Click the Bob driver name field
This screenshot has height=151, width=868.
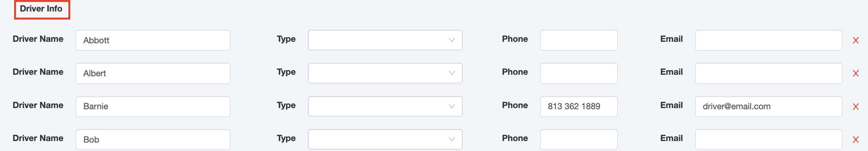pyautogui.click(x=153, y=140)
